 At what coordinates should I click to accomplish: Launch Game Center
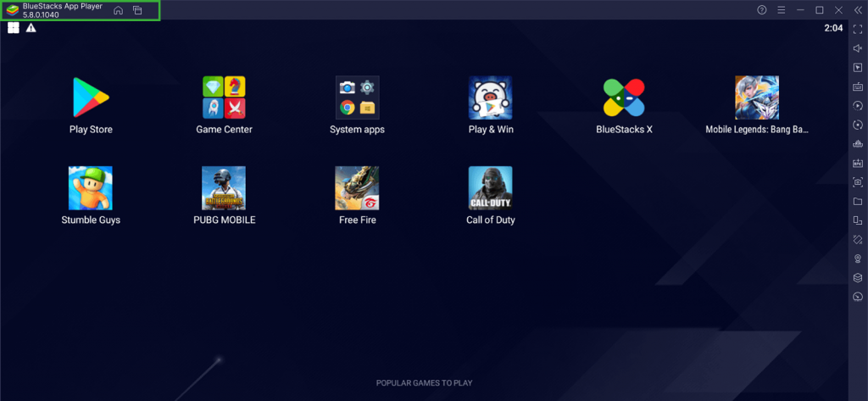[224, 98]
